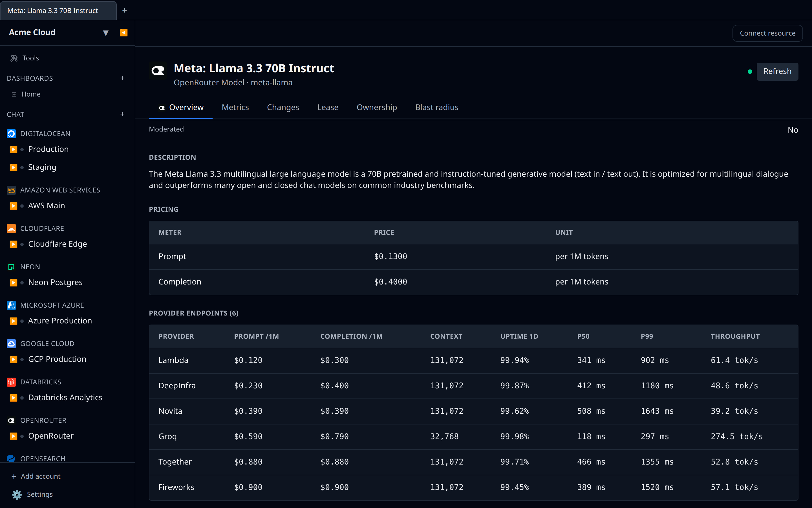Expand the Azure Production account arrow
This screenshot has height=508, width=812.
click(14, 321)
